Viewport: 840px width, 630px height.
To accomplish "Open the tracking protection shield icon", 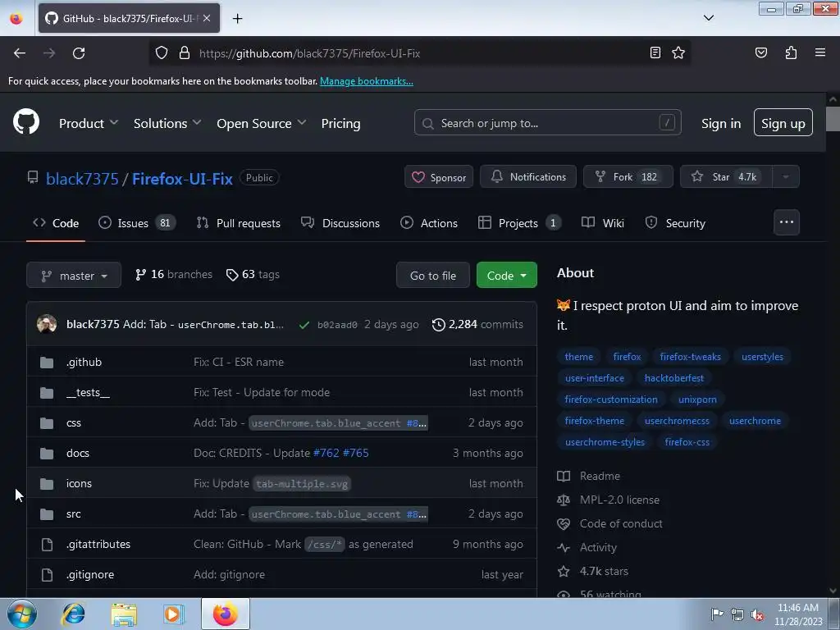I will coord(162,53).
